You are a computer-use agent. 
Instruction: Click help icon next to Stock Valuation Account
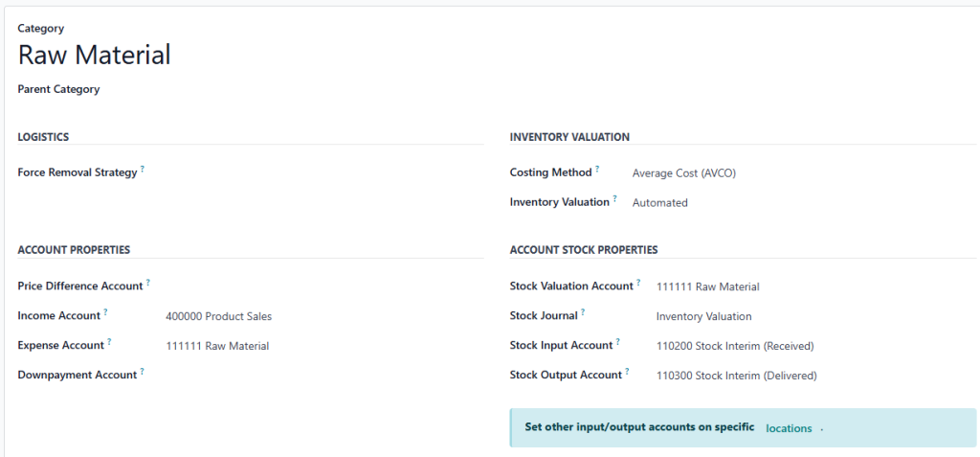pyautogui.click(x=638, y=284)
